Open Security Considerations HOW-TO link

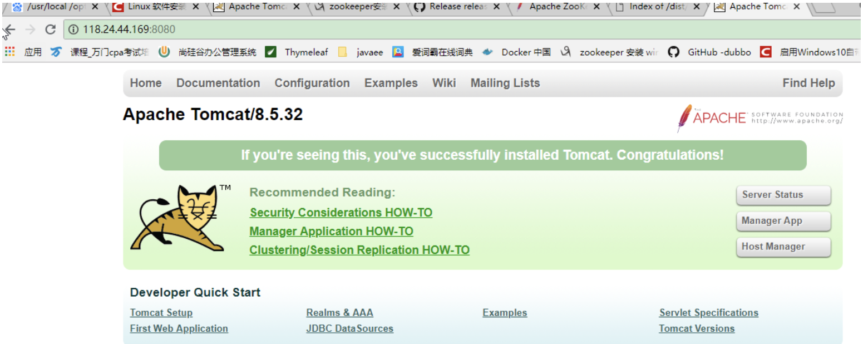[341, 213]
